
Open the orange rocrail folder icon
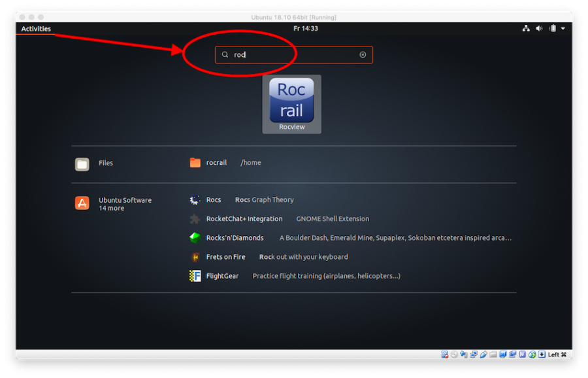pos(195,163)
